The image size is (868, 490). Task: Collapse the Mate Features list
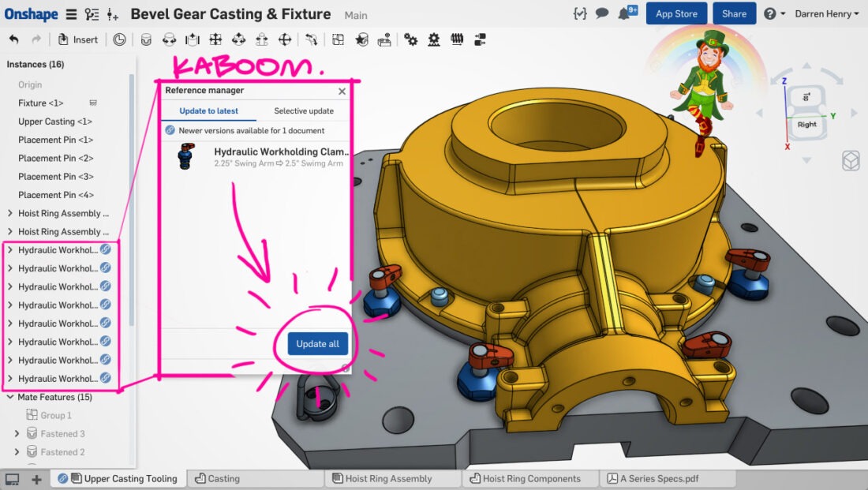pyautogui.click(x=10, y=397)
